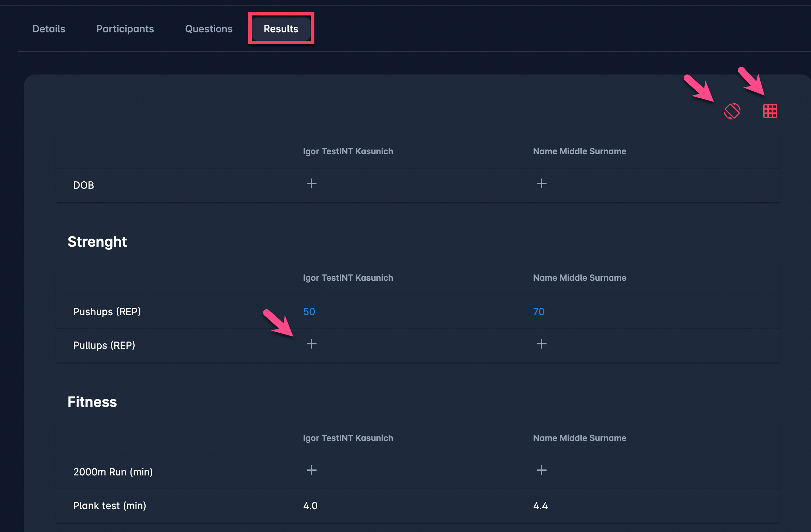This screenshot has height=532, width=811.
Task: Add 2000m Run result for Name Middle Surname
Action: pos(541,470)
